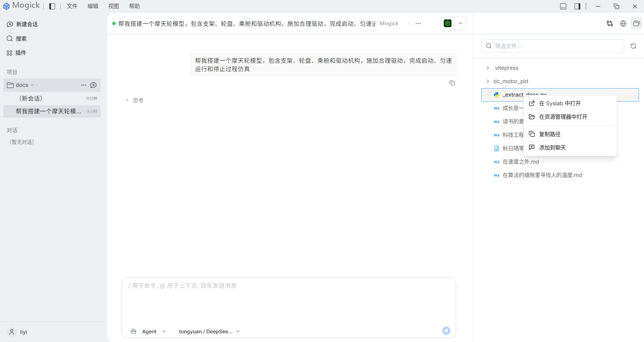Choose 复制路径 from context menu
The image size is (644, 342).
(x=570, y=134)
